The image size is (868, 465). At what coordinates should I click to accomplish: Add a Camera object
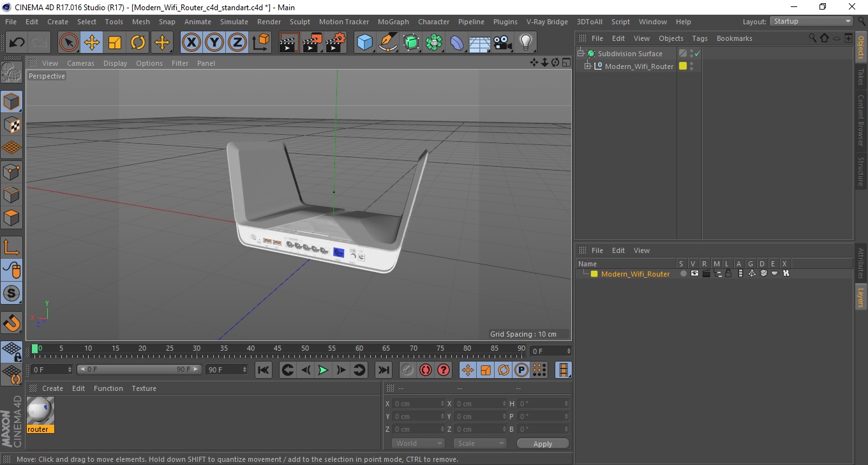[x=503, y=43]
